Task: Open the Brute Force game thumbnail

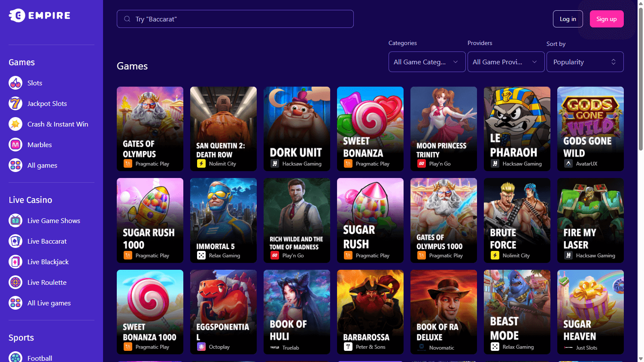Action: [x=517, y=220]
